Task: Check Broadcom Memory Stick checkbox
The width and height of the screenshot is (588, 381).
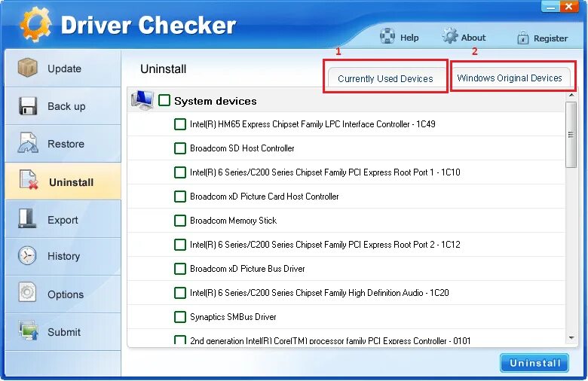Action: 180,221
